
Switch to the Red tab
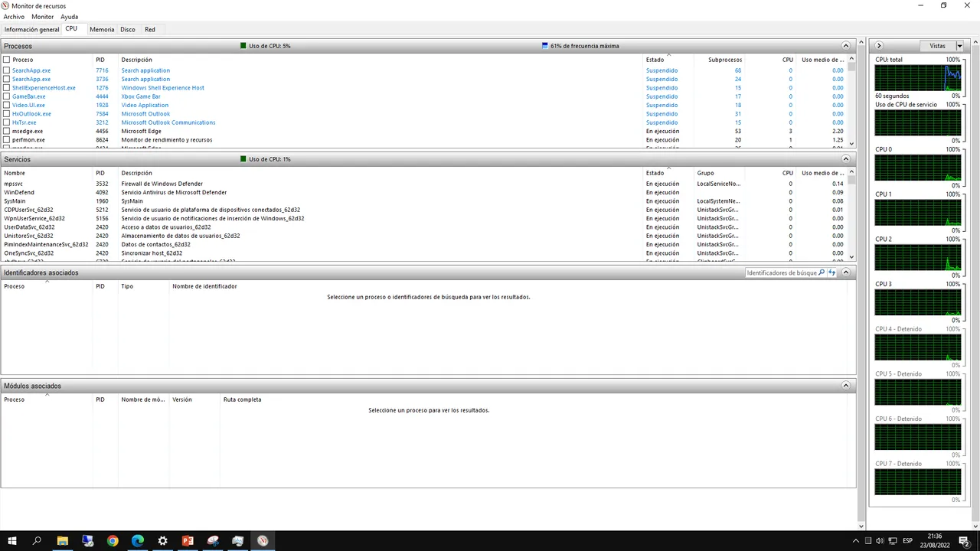click(x=150, y=30)
